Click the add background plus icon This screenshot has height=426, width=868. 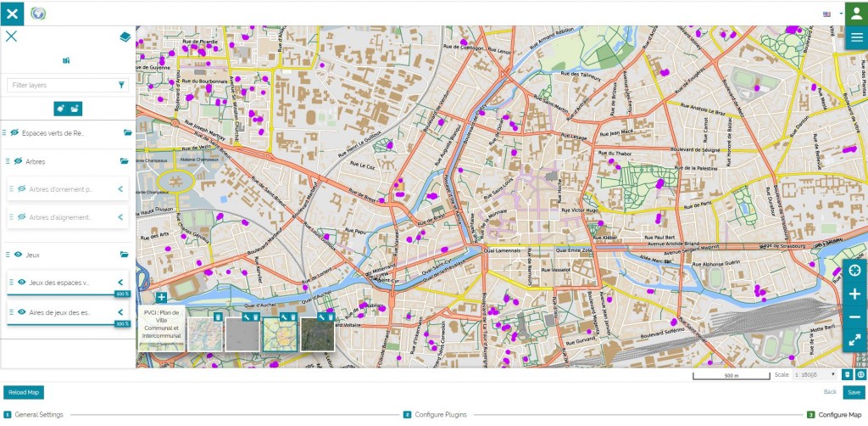[161, 297]
